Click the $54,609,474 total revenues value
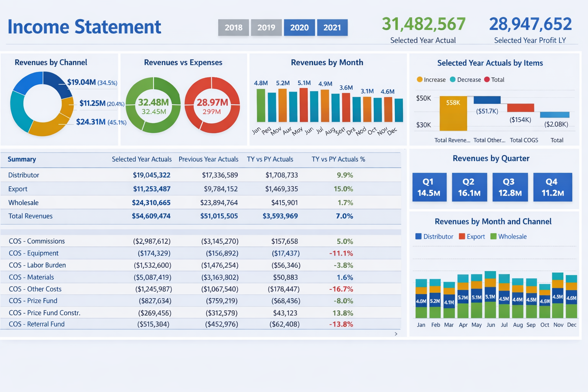The image size is (588, 392). point(151,216)
